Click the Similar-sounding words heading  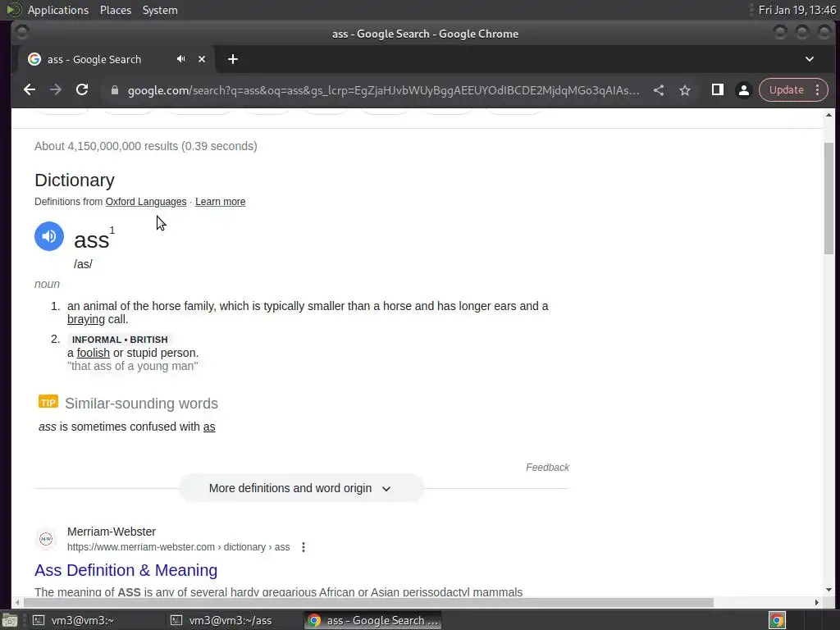click(x=141, y=404)
